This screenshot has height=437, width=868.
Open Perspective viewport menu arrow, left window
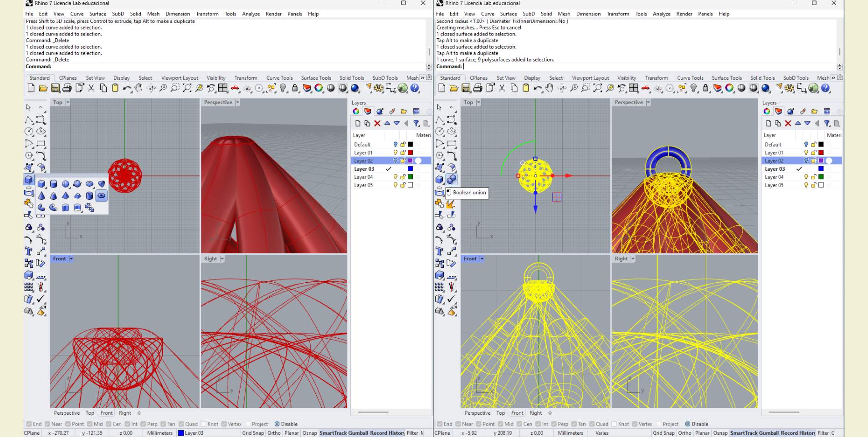point(237,102)
